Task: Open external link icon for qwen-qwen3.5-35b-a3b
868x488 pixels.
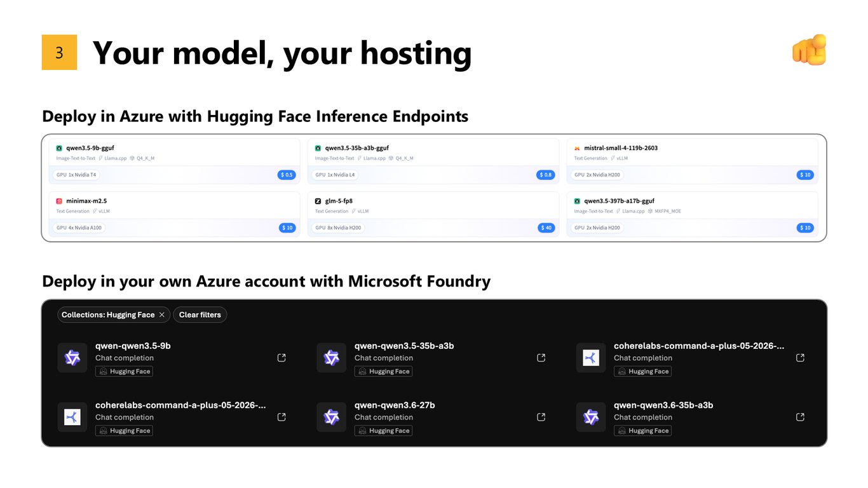Action: (x=541, y=358)
